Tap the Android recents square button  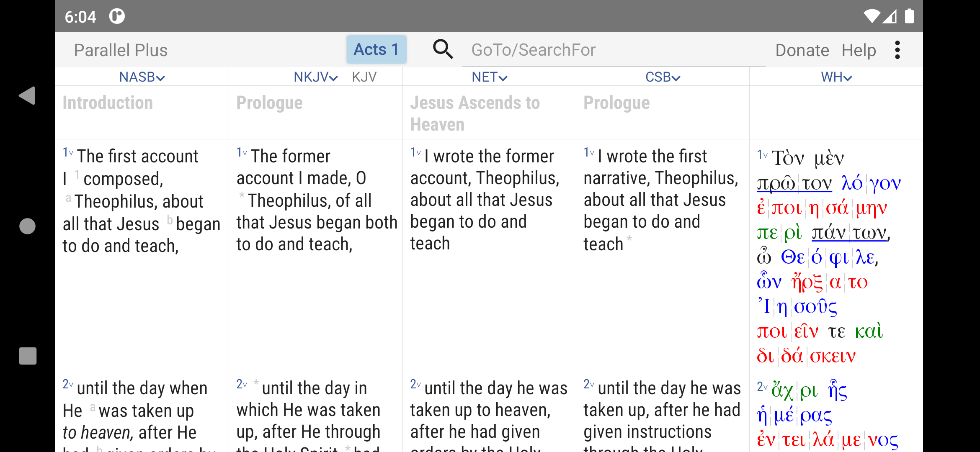28,356
